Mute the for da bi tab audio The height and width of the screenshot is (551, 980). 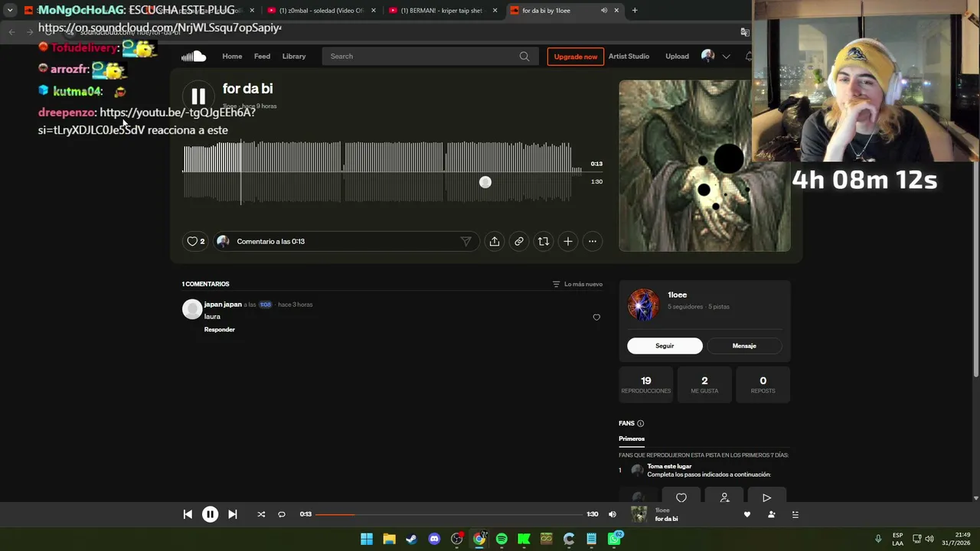603,11
